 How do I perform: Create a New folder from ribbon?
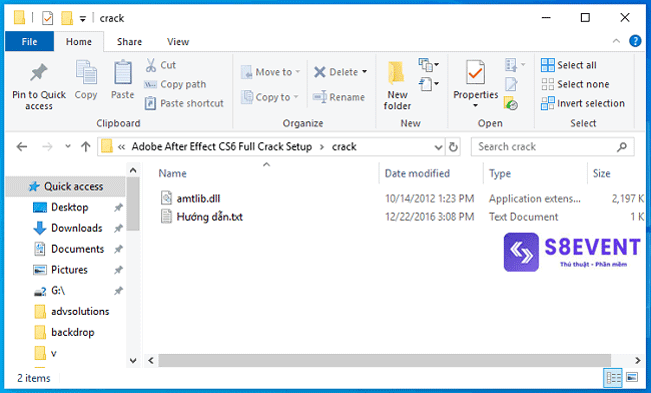(397, 86)
